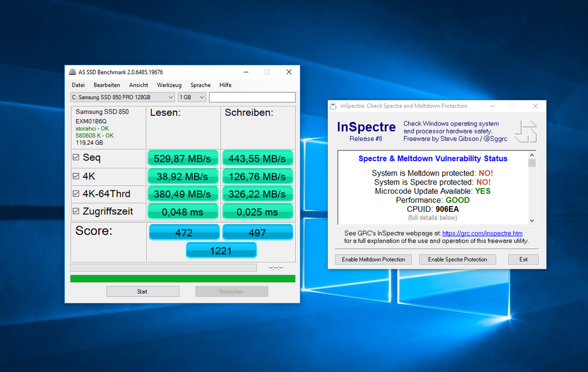
Task: Click the Abbrechen button
Action: click(231, 291)
